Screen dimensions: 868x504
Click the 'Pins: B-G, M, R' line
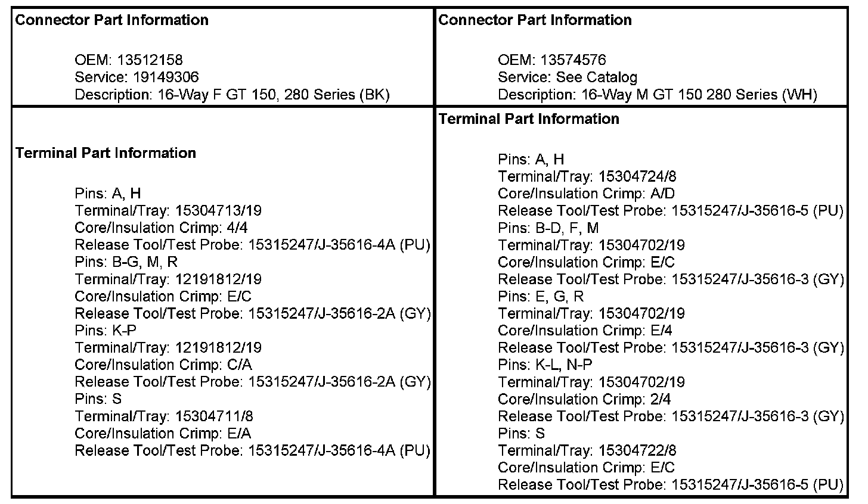click(126, 262)
